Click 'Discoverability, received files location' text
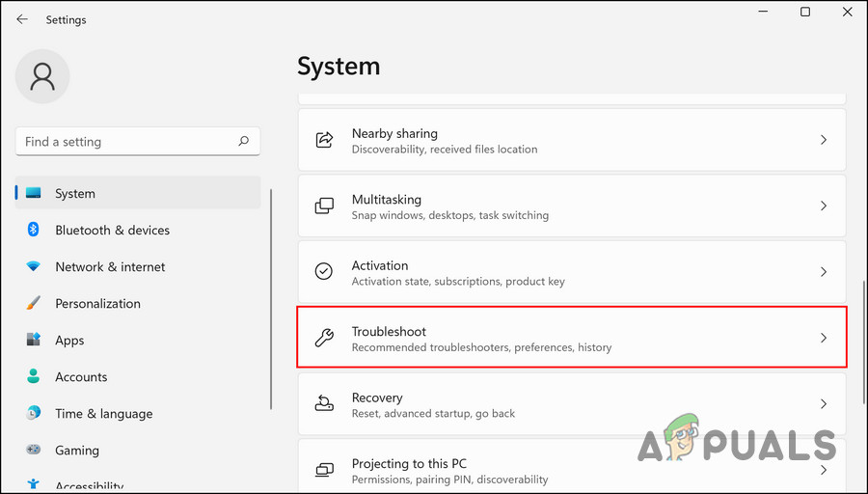This screenshot has height=494, width=868. tap(445, 149)
